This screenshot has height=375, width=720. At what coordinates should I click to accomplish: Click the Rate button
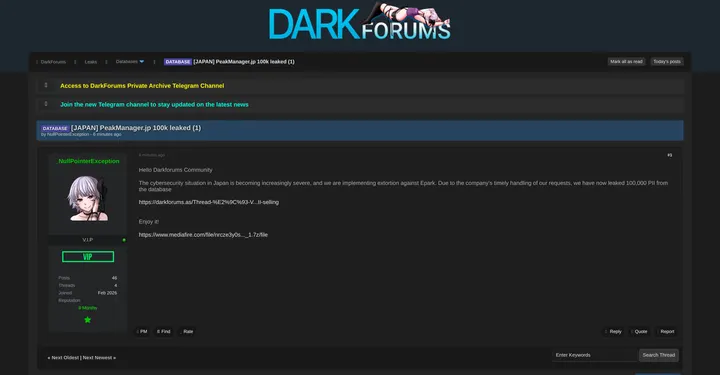(186, 331)
